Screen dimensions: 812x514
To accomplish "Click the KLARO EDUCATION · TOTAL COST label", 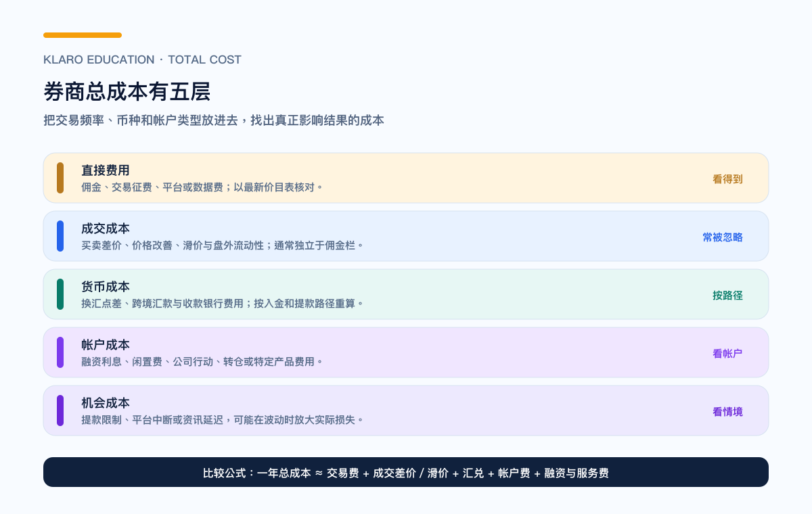I will click(142, 60).
